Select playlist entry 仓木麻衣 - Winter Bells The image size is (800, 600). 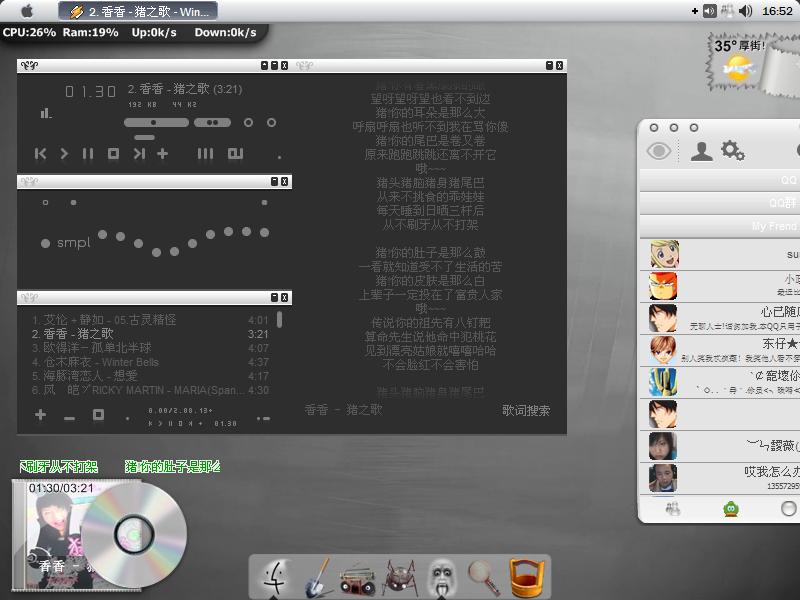(x=150, y=362)
